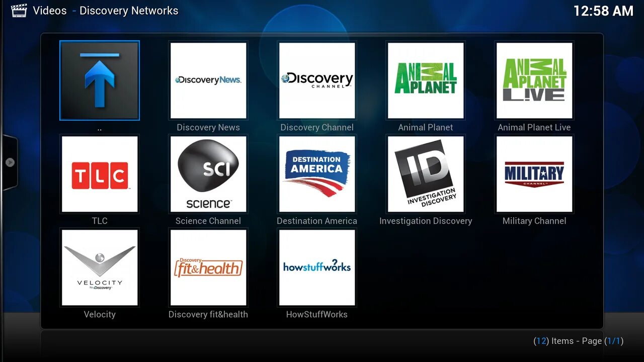Screen dimensions: 644x362
Task: Click the "Discovery Networks" header breadcrumb
Action: point(129,11)
